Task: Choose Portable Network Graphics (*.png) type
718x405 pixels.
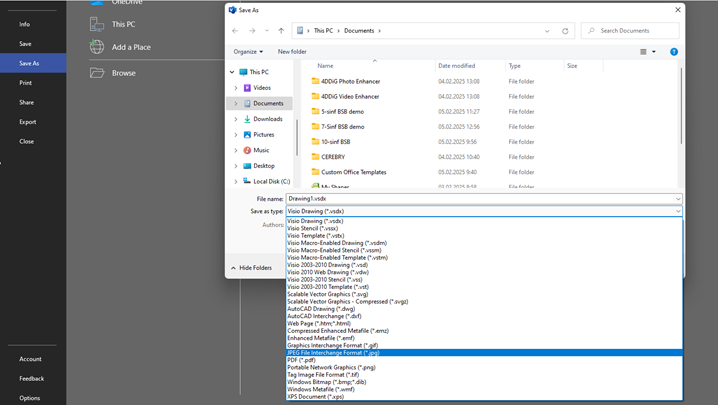Action: pos(484,367)
